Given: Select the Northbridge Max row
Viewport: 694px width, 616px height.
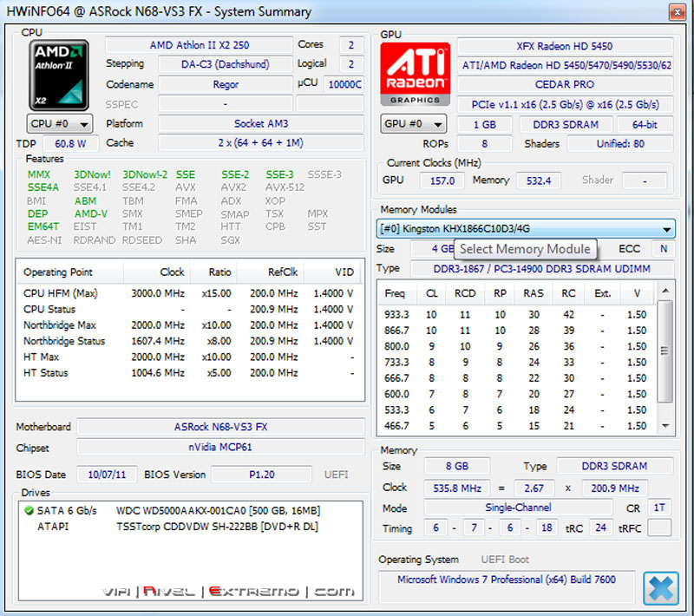Looking at the screenshot, I should click(x=189, y=325).
